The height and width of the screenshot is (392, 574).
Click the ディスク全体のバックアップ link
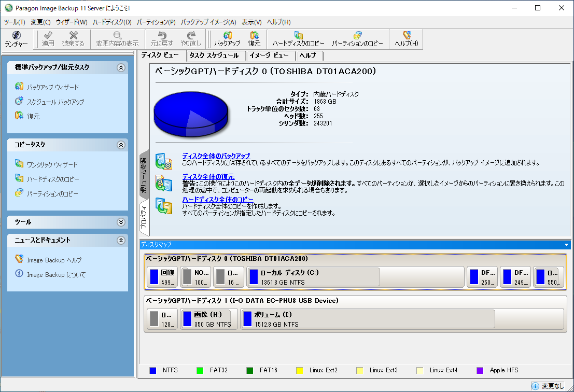click(x=216, y=156)
